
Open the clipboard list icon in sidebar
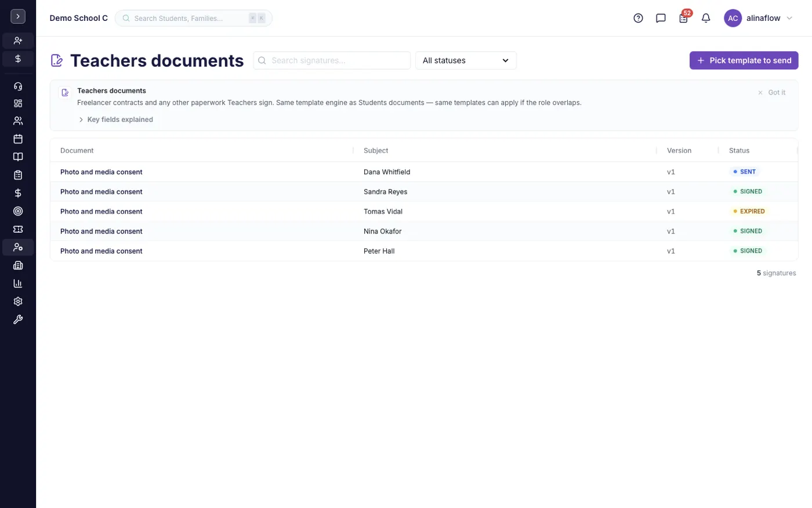(18, 175)
